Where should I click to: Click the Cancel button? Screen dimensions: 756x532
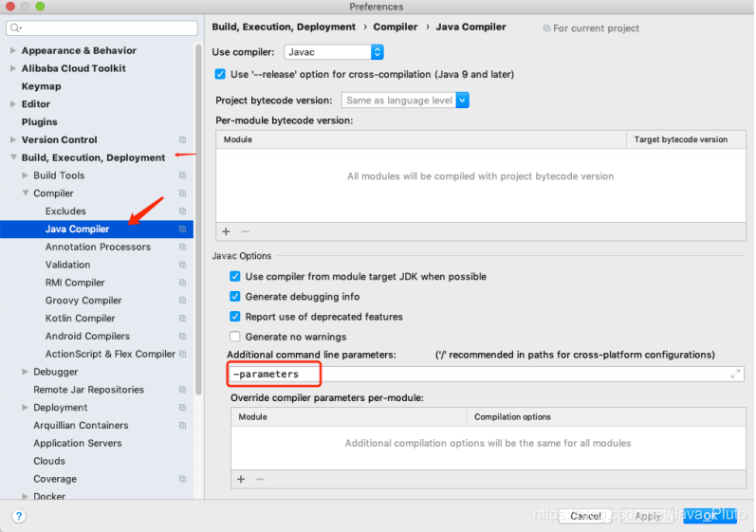click(585, 516)
